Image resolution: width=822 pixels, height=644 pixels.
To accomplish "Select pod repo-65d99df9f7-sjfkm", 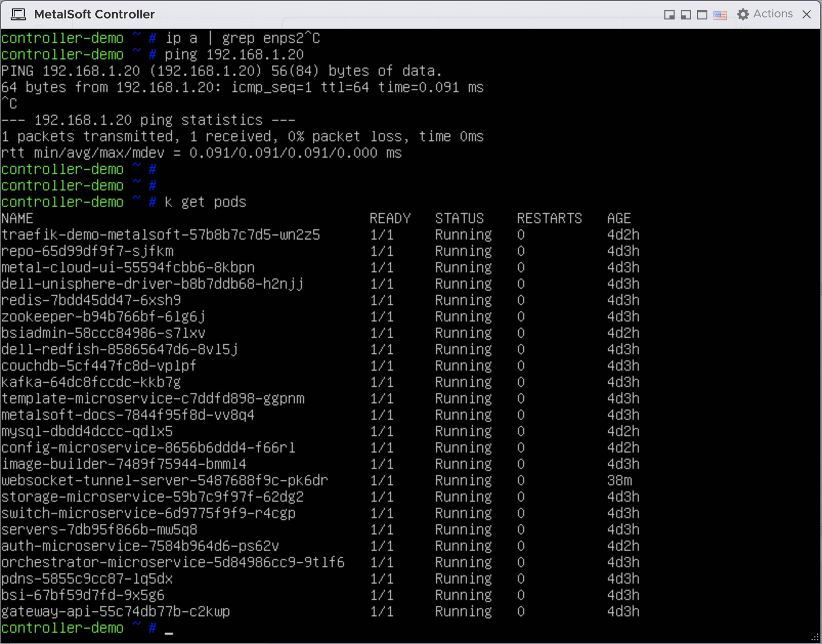I will [x=88, y=251].
